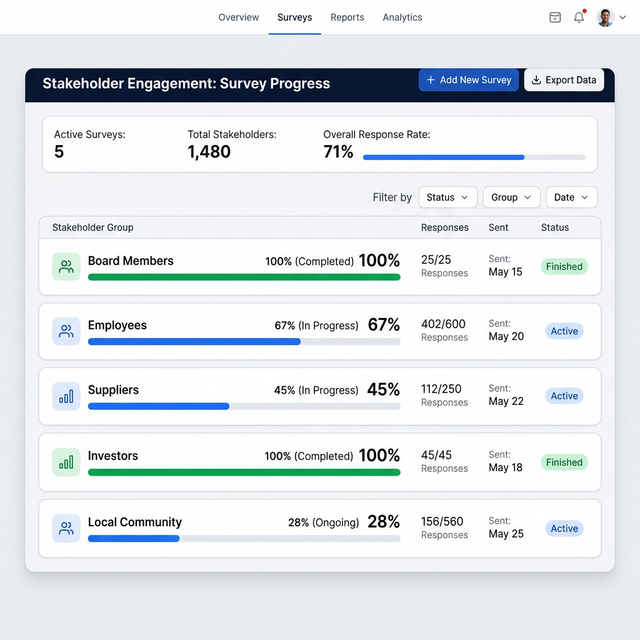The width and height of the screenshot is (640, 640).
Task: Select the Investors group name
Action: pyautogui.click(x=113, y=456)
